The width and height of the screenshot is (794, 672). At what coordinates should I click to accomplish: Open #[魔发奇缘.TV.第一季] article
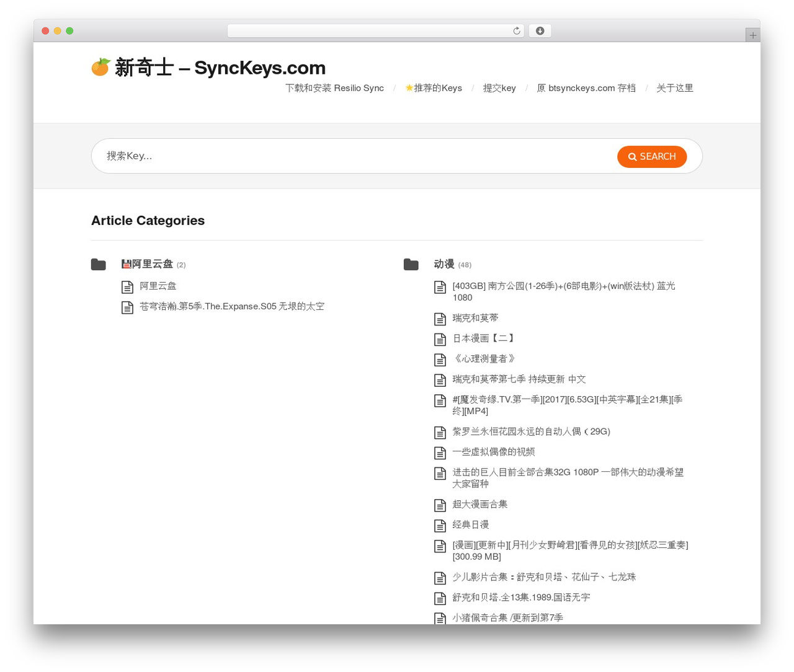pyautogui.click(x=568, y=405)
